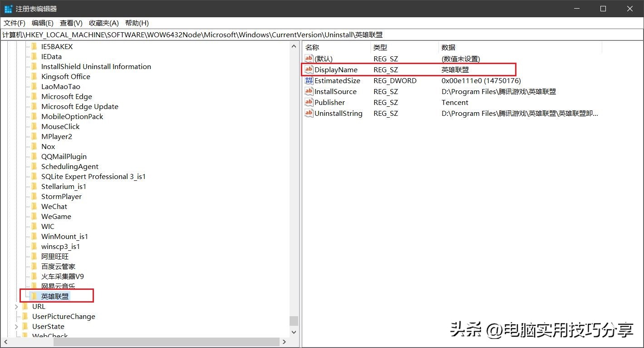The height and width of the screenshot is (348, 644).
Task: Click the registry path address bar
Action: point(322,35)
